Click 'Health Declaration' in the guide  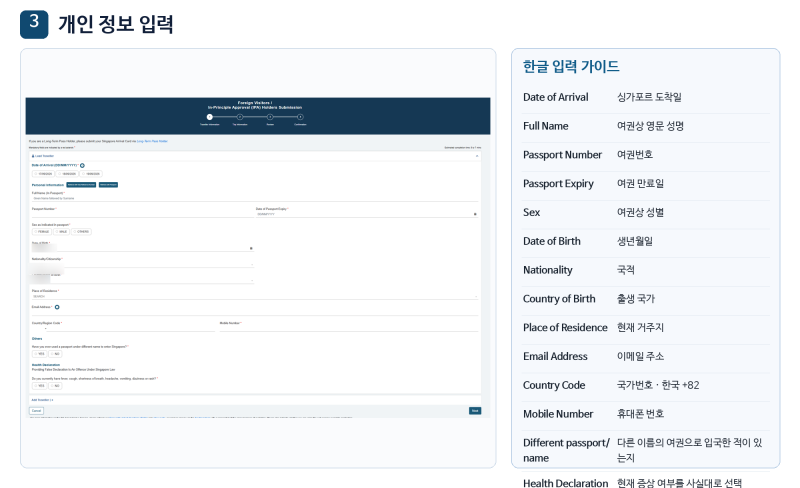point(565,482)
